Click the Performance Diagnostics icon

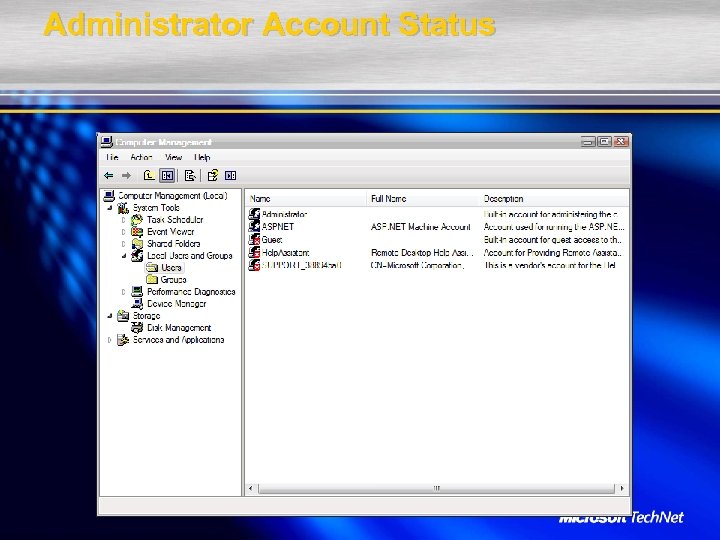137,292
